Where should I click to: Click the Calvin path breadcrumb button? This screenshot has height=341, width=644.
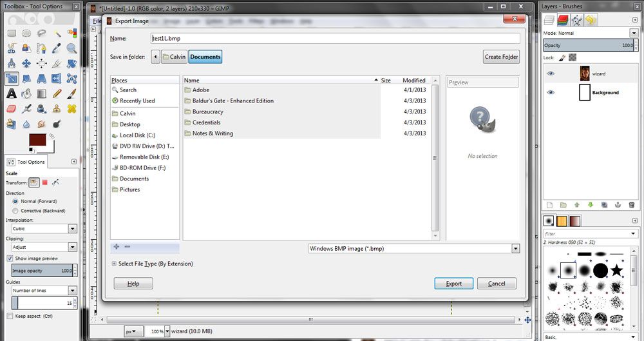tap(174, 57)
